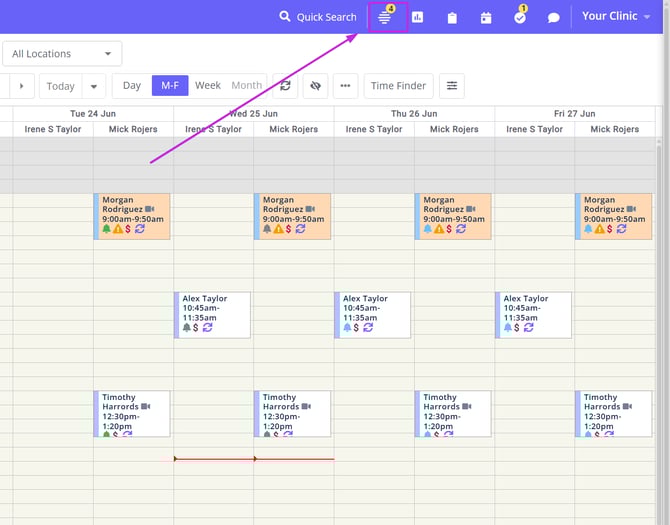This screenshot has width=670, height=525.
Task: Switch to Day view
Action: (x=132, y=86)
